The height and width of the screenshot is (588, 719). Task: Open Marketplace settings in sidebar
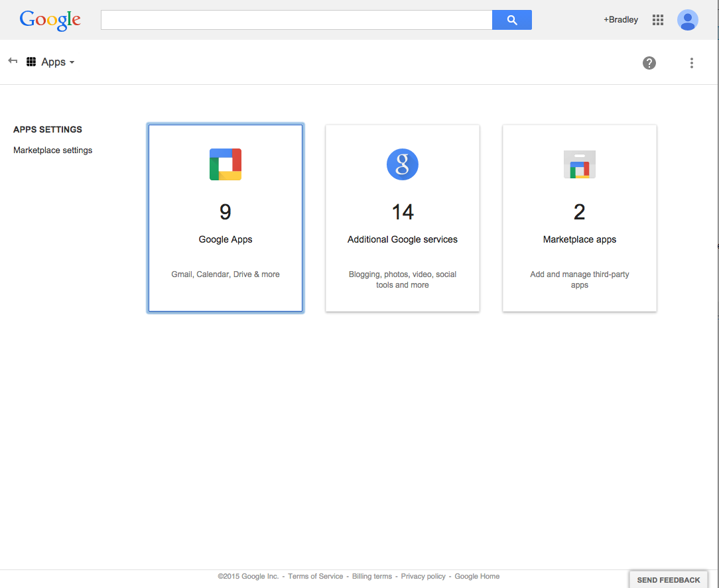coord(53,150)
